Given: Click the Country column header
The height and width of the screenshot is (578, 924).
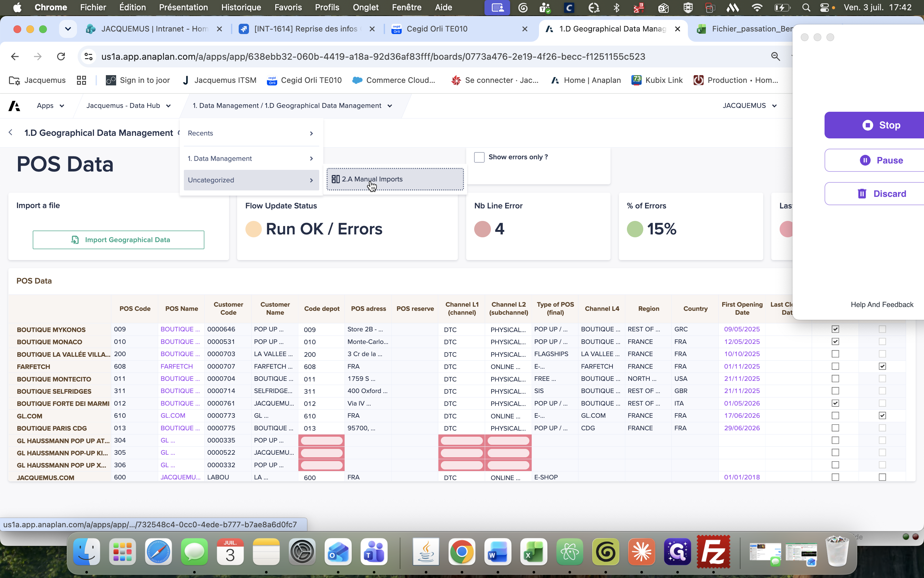Looking at the screenshot, I should click(695, 309).
